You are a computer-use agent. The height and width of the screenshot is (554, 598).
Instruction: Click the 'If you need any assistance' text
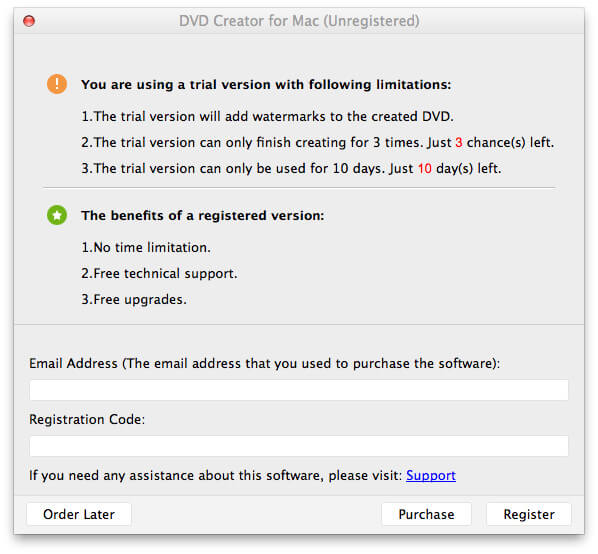(215, 475)
